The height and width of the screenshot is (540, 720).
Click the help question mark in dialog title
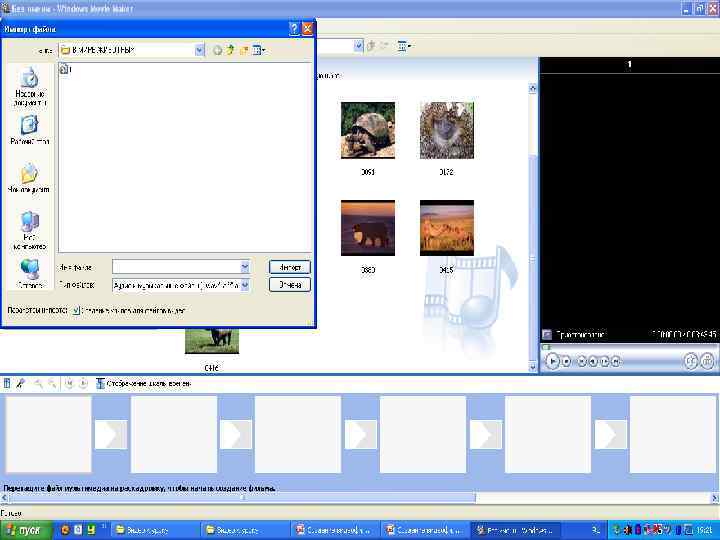click(x=294, y=29)
